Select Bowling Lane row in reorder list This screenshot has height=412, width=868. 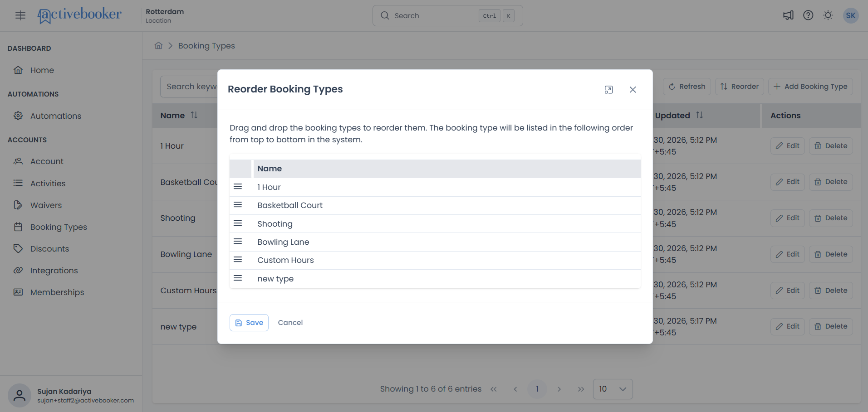click(435, 242)
